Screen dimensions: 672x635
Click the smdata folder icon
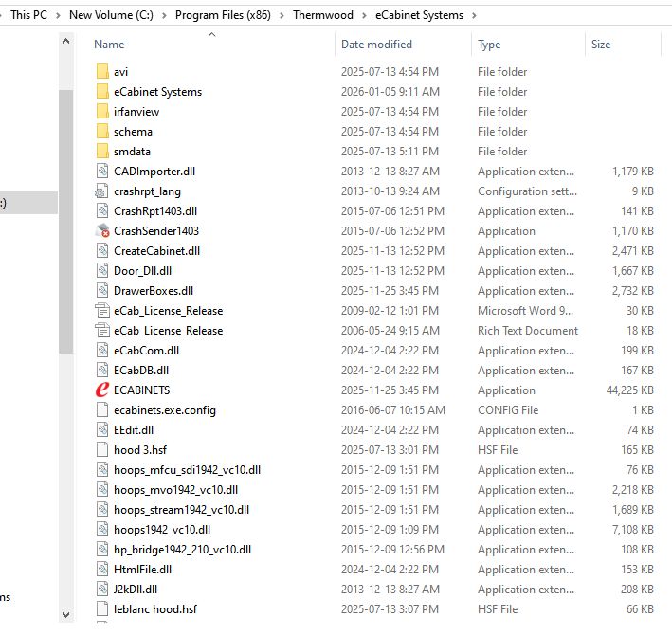point(103,152)
